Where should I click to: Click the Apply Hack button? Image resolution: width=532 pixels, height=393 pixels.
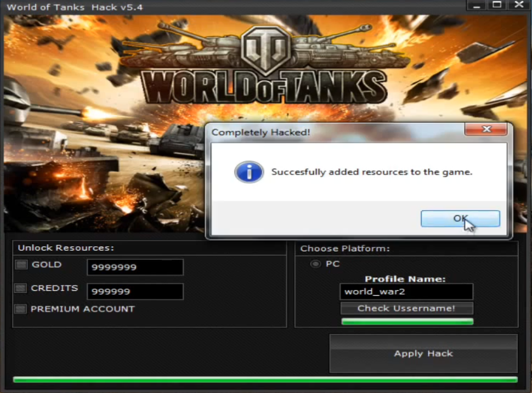[x=423, y=353]
